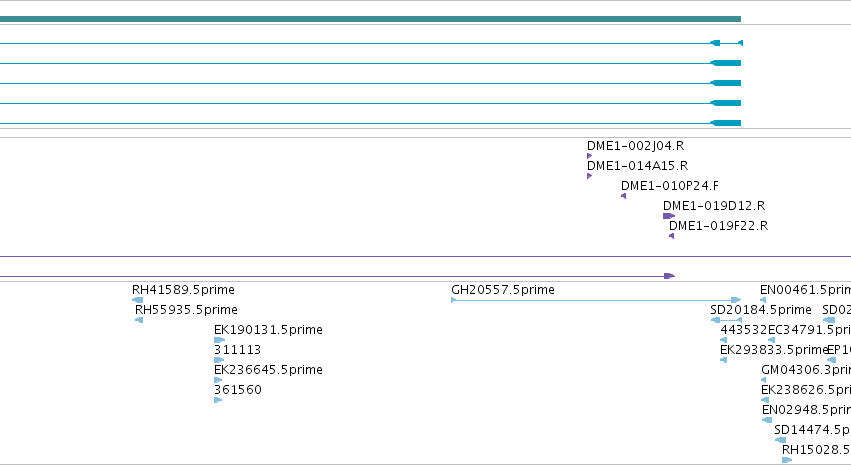Select the GH20557.5prime spanning feature line
The width and height of the screenshot is (851, 465).
[x=596, y=300]
